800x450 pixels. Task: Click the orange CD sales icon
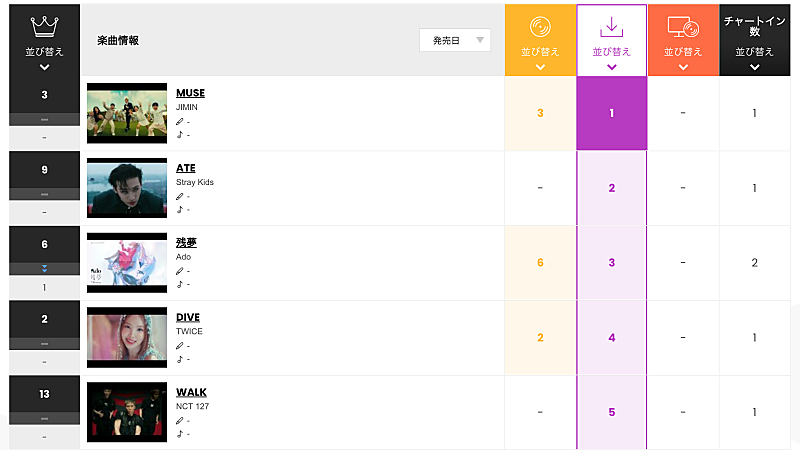tap(540, 26)
